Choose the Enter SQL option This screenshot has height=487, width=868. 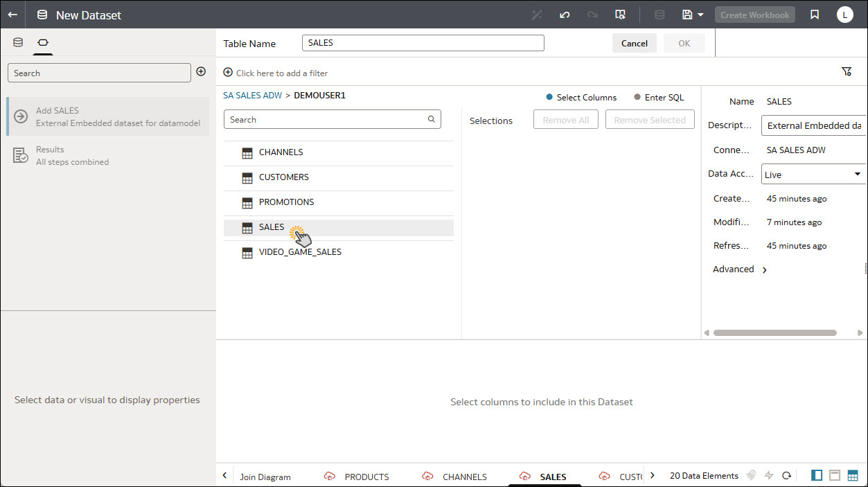(x=659, y=98)
